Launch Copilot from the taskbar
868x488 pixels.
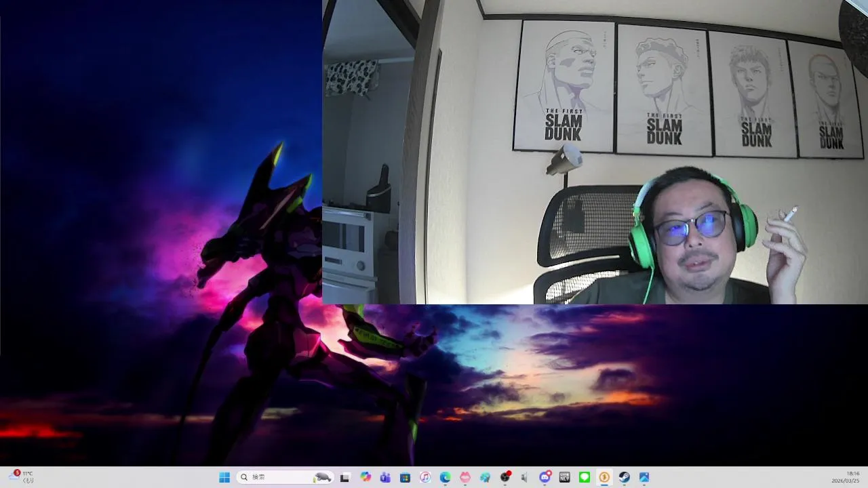pos(366,477)
